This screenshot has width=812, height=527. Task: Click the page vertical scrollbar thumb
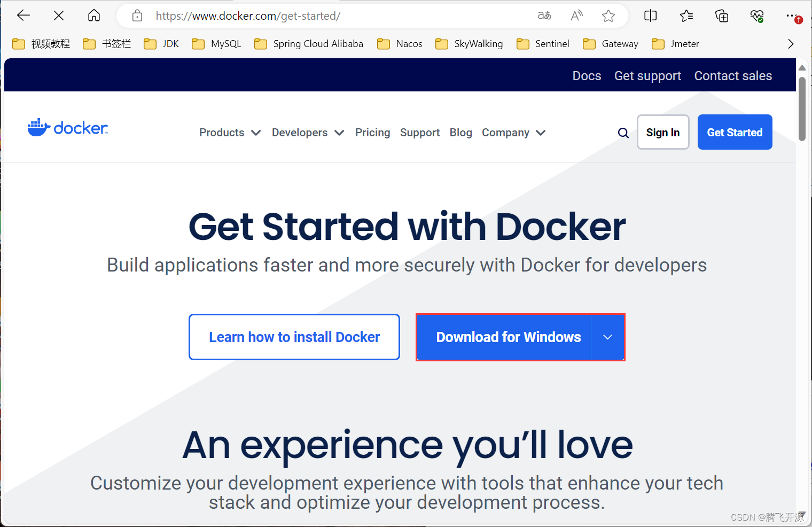pyautogui.click(x=802, y=108)
